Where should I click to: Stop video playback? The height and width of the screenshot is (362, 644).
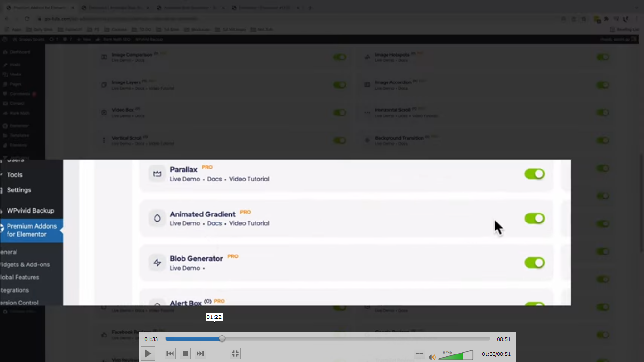click(x=185, y=354)
